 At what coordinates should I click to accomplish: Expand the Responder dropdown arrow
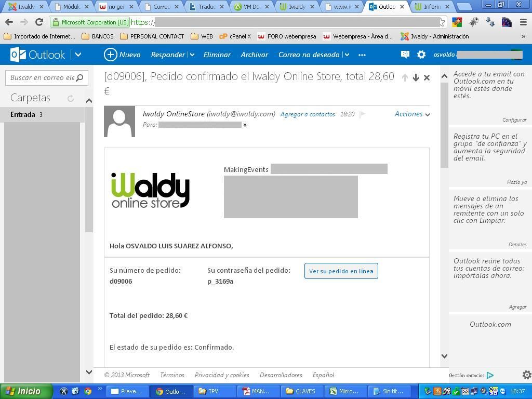192,55
